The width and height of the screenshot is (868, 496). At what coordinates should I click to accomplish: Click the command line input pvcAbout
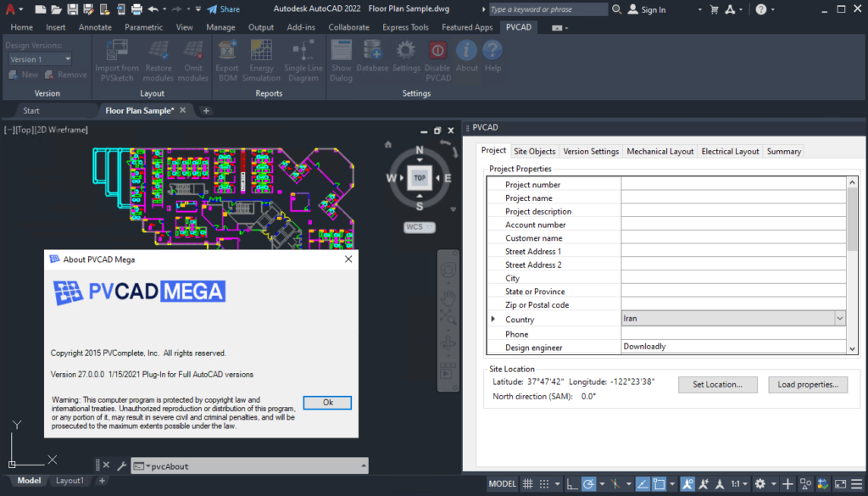249,466
